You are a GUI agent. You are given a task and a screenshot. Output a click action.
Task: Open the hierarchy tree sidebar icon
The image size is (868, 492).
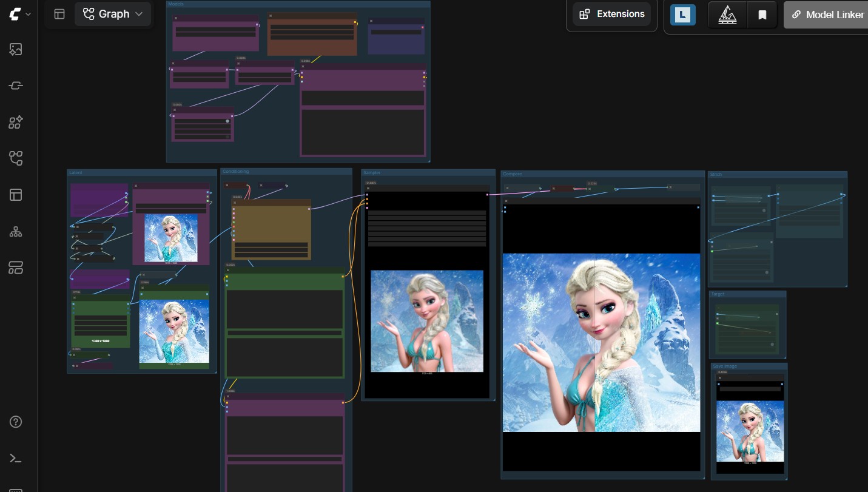(16, 231)
